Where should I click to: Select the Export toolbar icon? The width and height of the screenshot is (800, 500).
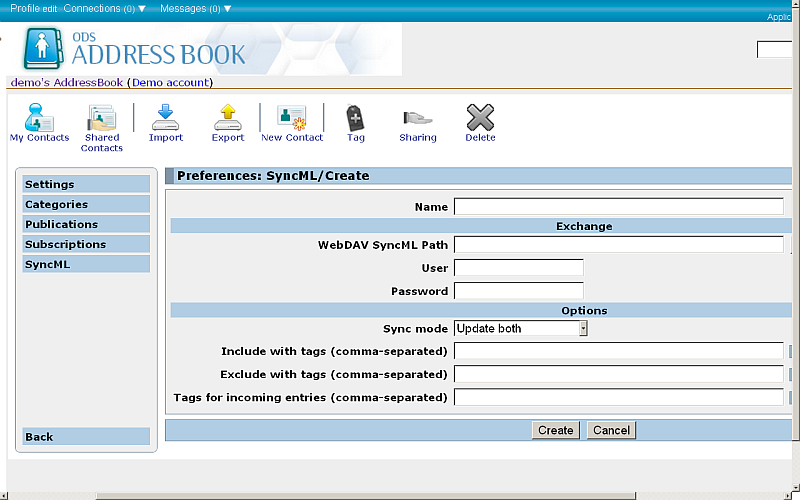228,118
